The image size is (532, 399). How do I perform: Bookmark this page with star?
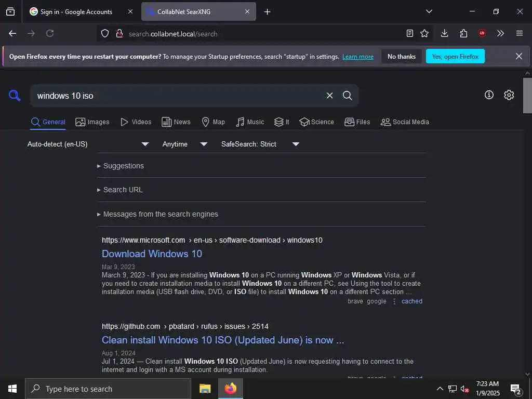[x=424, y=34]
